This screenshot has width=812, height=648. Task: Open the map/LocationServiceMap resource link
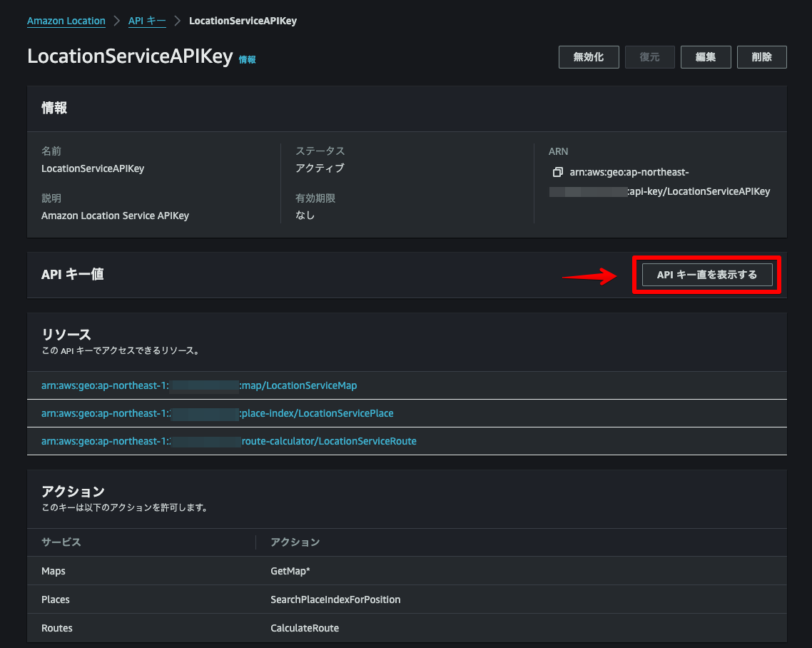(199, 385)
